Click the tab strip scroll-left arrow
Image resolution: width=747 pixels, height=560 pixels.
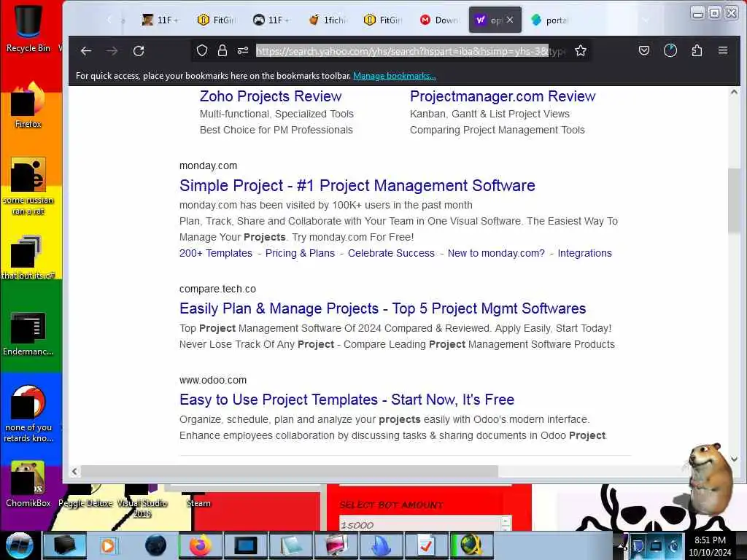[109, 20]
